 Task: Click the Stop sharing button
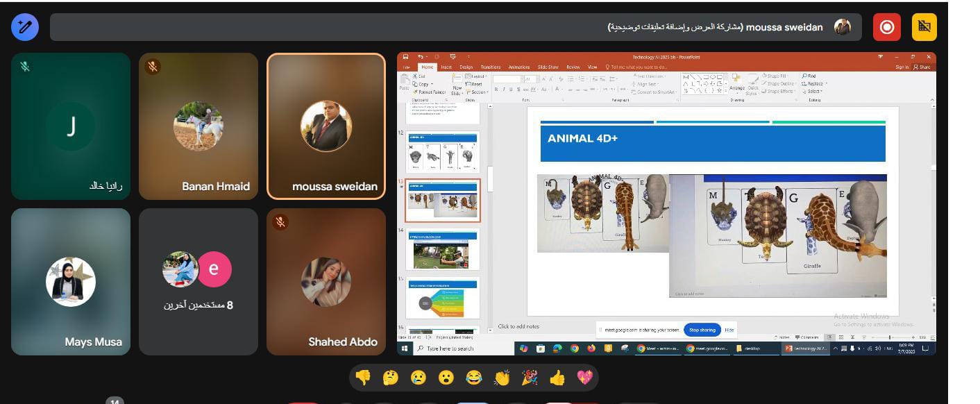[x=702, y=330]
